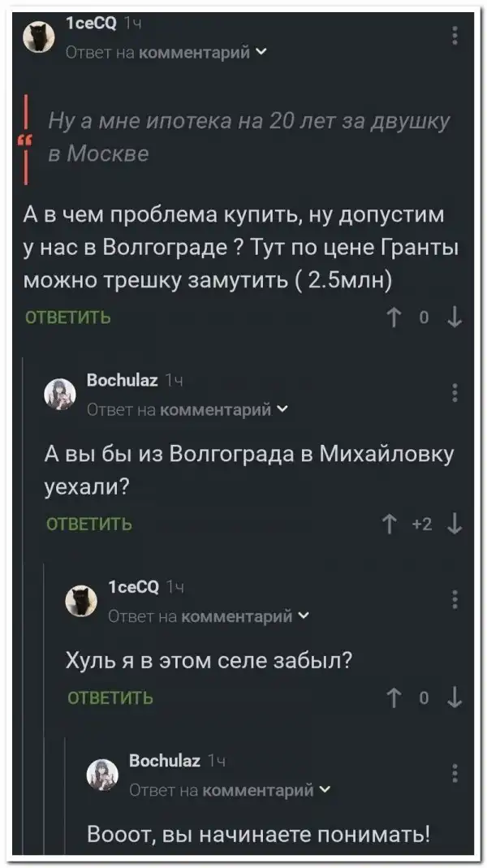Reply to the Михайловку comment via ОТВЕТИТЬ
This screenshot has width=487, height=868.
click(x=92, y=525)
